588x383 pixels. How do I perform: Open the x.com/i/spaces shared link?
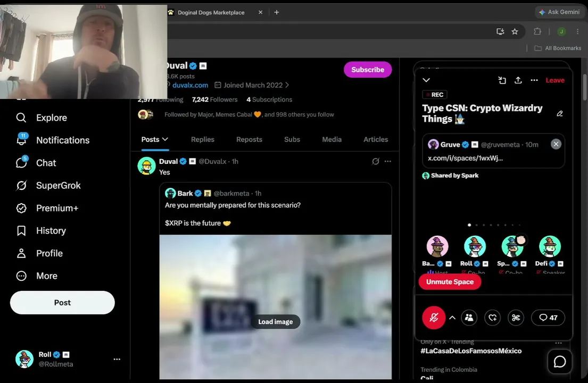(x=465, y=158)
